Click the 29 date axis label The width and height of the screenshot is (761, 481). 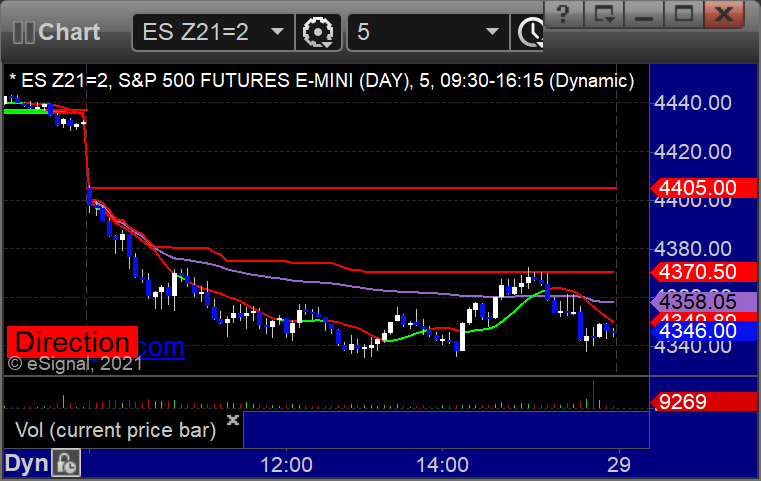click(x=619, y=465)
